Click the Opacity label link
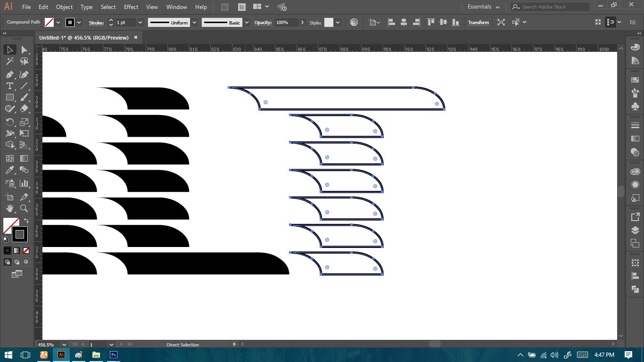 (263, 23)
